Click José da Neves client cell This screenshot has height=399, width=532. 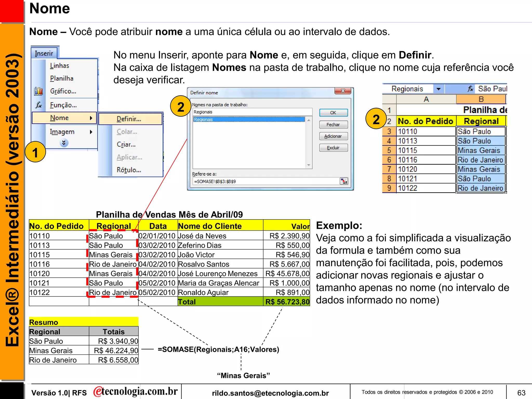220,236
